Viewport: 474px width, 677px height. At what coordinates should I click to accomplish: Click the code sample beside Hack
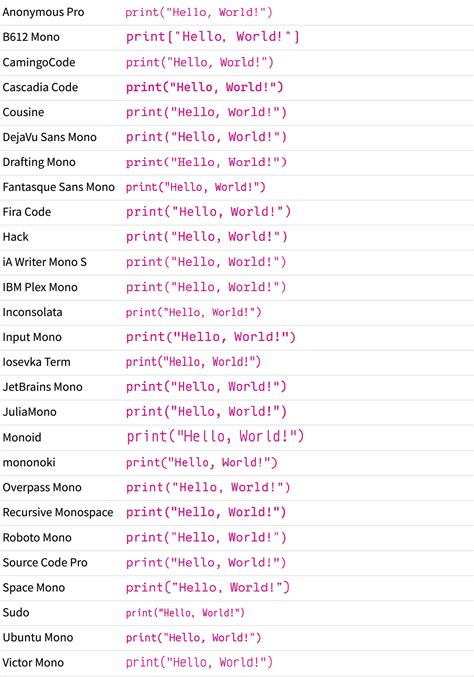(206, 237)
